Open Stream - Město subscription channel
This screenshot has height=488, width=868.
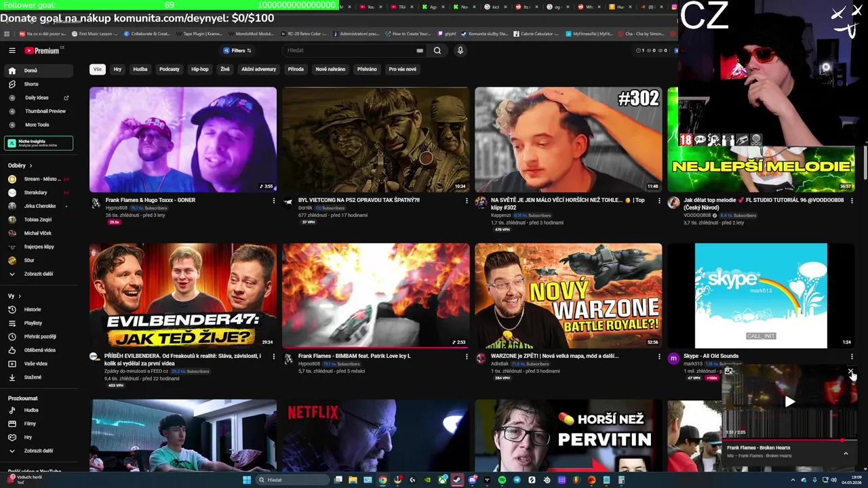(x=38, y=179)
